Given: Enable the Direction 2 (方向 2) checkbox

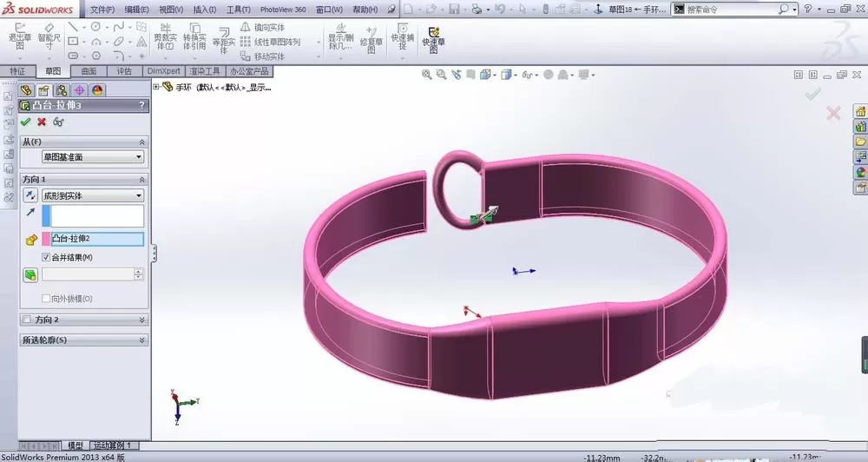Looking at the screenshot, I should tap(27, 320).
